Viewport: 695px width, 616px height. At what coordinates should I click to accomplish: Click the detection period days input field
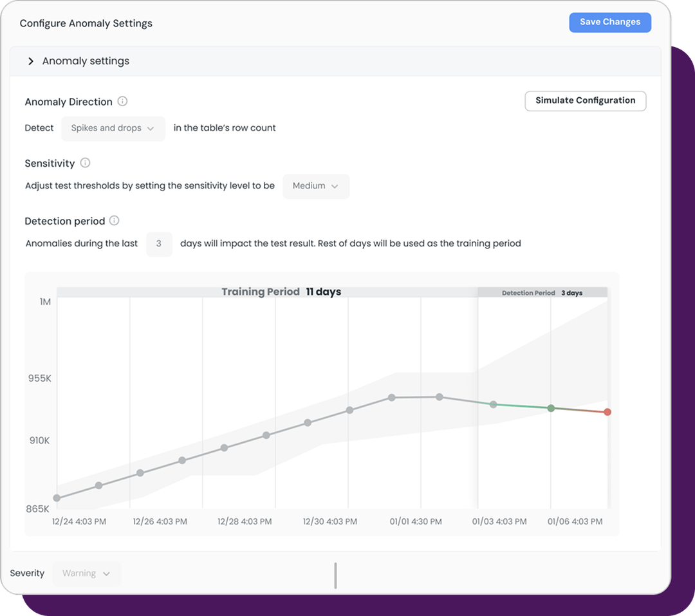159,244
